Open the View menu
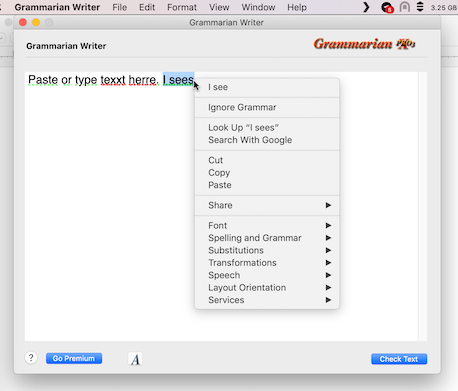 pyautogui.click(x=219, y=7)
